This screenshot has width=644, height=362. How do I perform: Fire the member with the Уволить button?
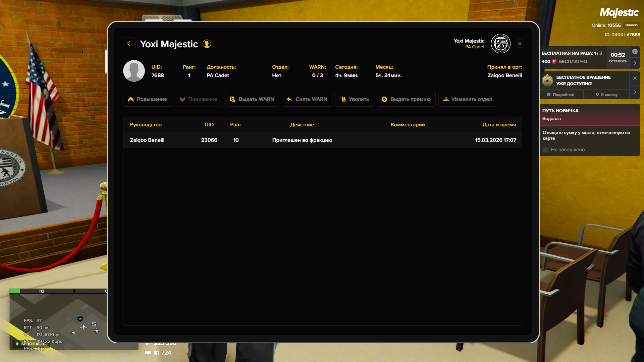click(x=354, y=99)
